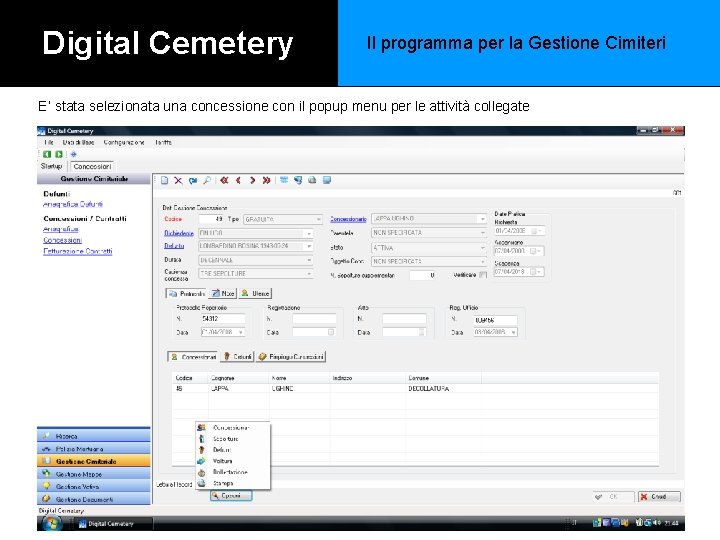The width and height of the screenshot is (720, 540).
Task: Go to next record with red right arrow
Action: (x=252, y=180)
